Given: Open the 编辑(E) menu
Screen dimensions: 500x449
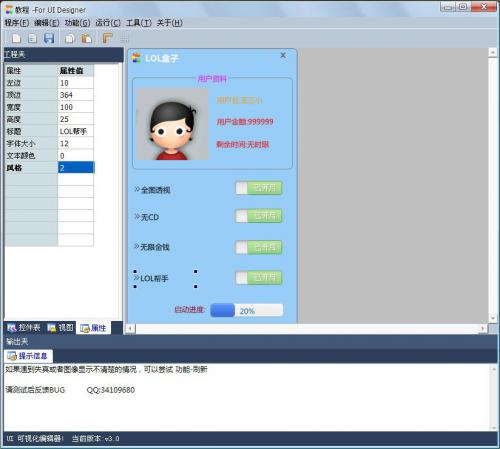Looking at the screenshot, I should 47,23.
